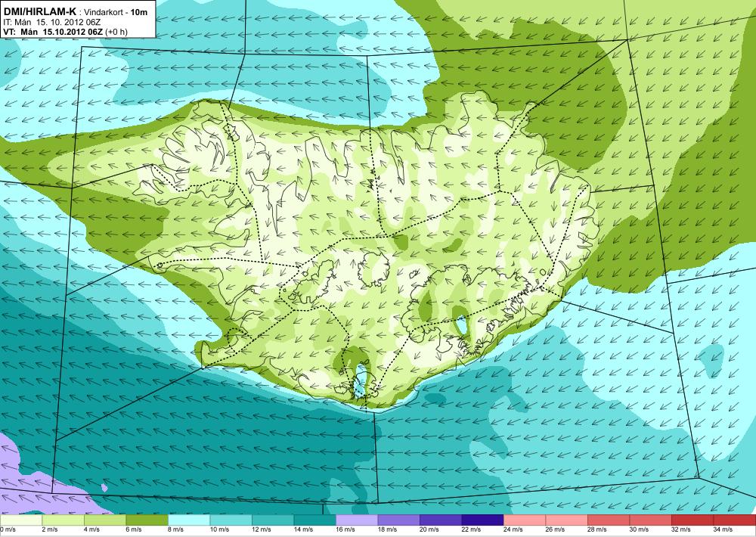Viewport: 756px width, 537px height.
Task: Choose the turquoise 10–12 m/s legend swatch
Action: click(x=231, y=520)
